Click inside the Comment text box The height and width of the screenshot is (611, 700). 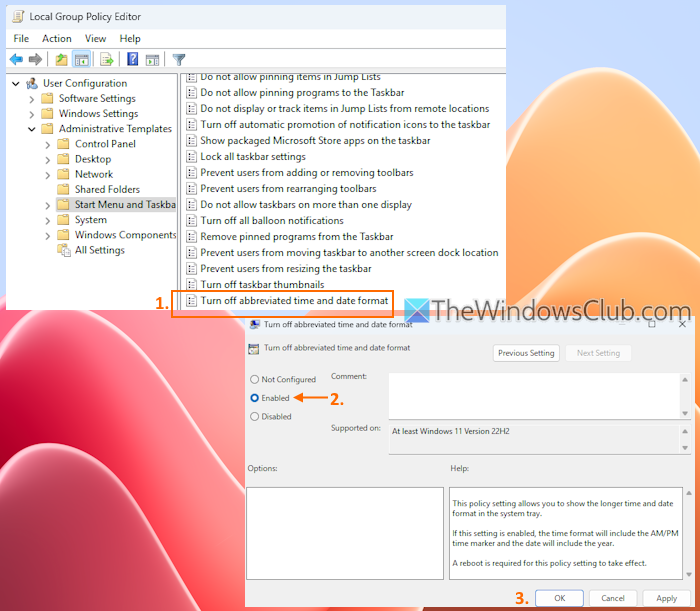tap(530, 395)
